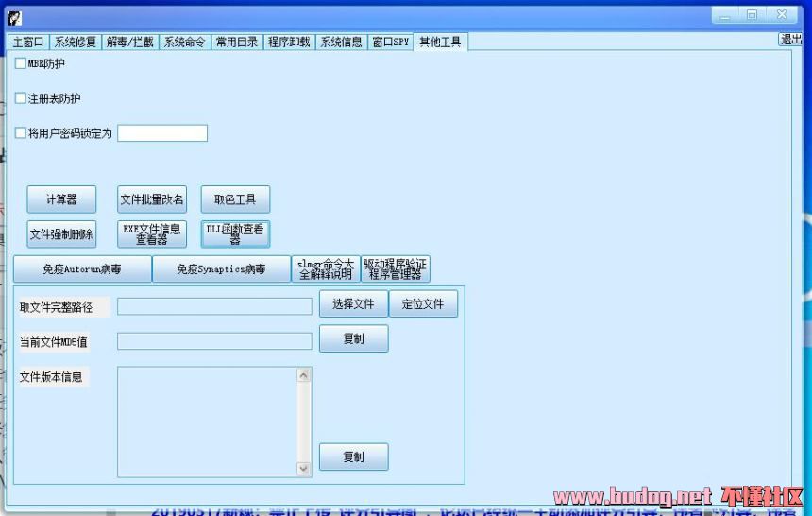812x516 pixels.
Task: Open the 取色工具 color picker
Action: [235, 199]
